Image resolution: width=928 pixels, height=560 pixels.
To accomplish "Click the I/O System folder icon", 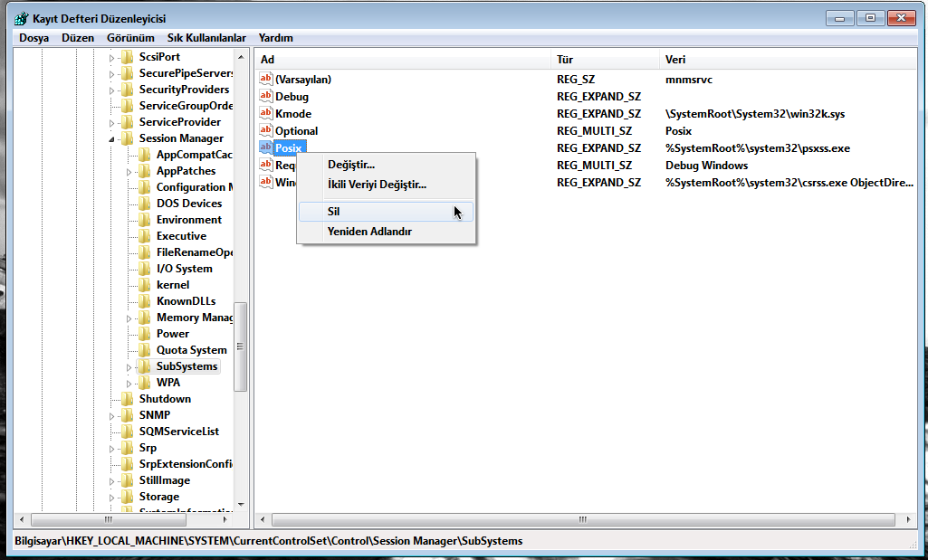I will (x=145, y=269).
